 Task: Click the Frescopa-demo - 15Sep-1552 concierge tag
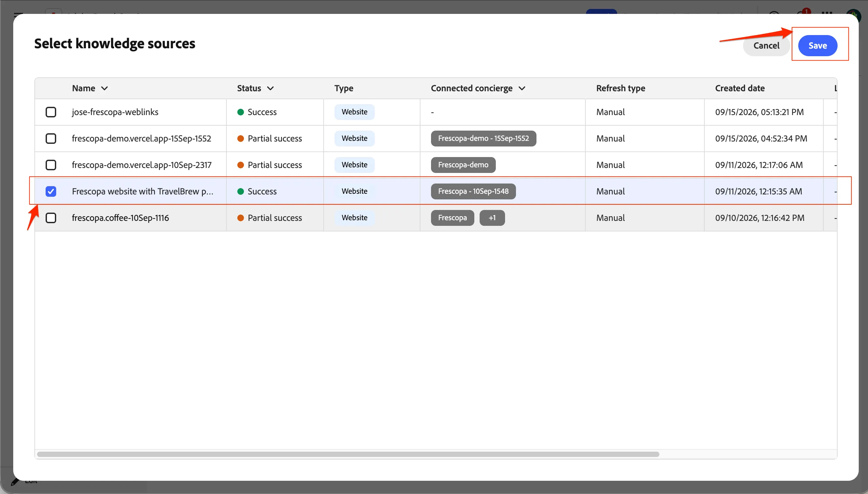484,139
